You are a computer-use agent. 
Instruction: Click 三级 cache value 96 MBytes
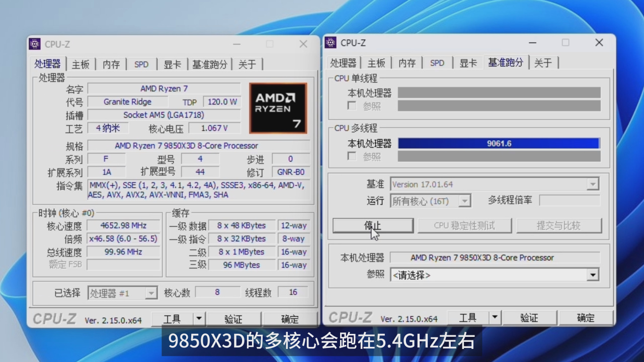242,265
